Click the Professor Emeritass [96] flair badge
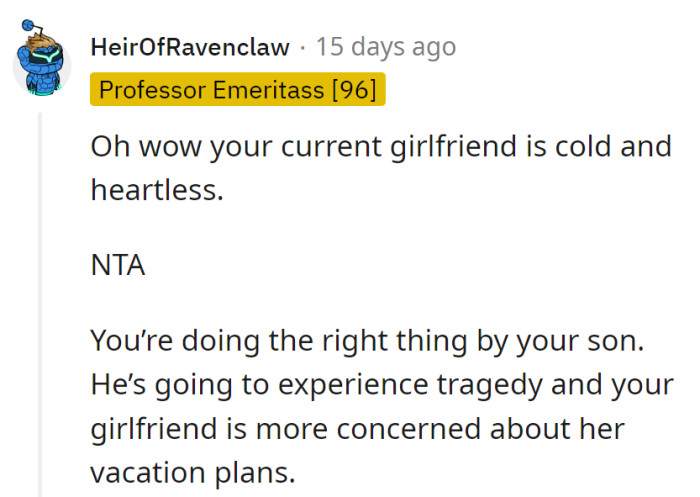700x497 pixels. click(x=238, y=90)
